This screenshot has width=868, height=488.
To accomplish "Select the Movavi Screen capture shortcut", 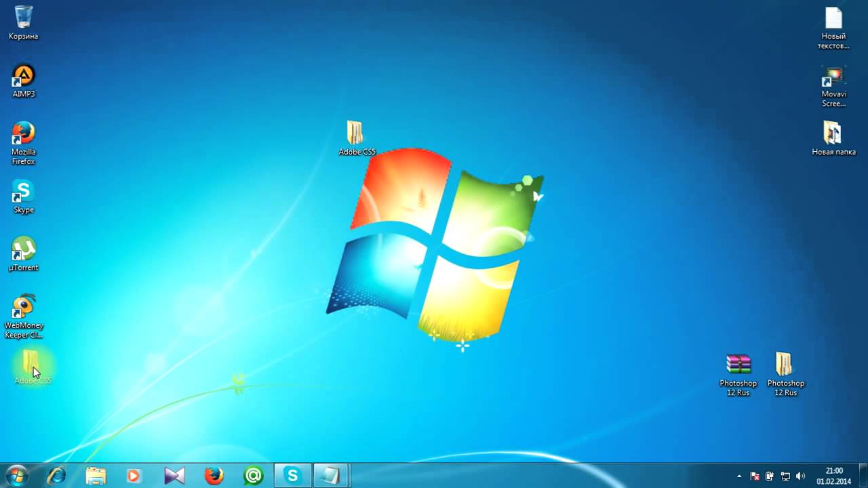I will click(833, 86).
